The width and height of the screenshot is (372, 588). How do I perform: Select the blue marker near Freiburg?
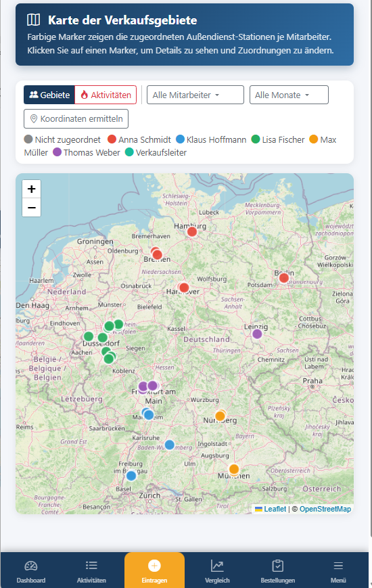coord(131,476)
